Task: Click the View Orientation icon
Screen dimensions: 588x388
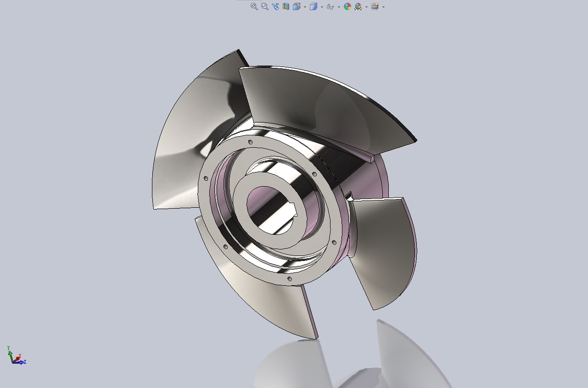Action: tap(297, 6)
